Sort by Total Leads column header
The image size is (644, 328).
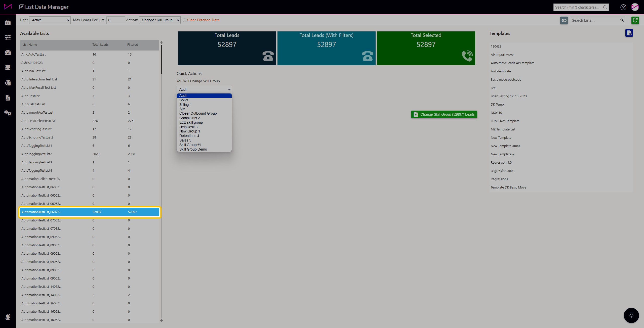click(x=100, y=45)
